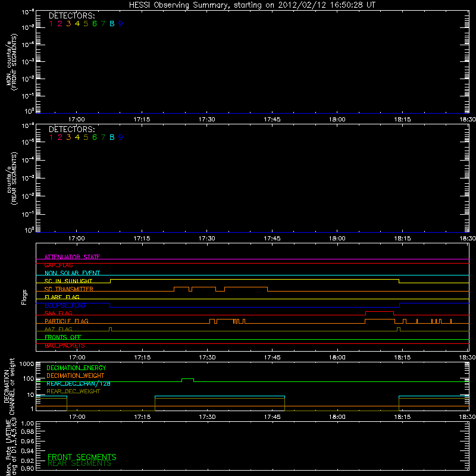Click green detector 6 in front segments legend

(x=95, y=24)
